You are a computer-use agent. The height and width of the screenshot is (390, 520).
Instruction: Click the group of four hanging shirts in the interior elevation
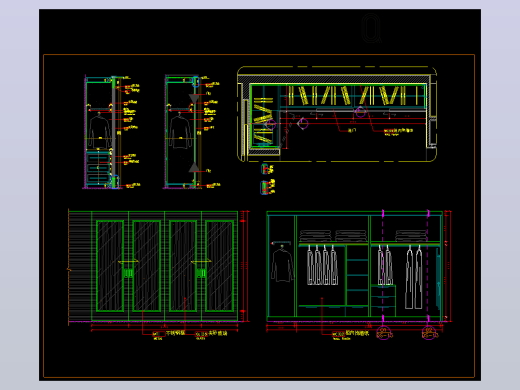pyautogui.click(x=322, y=265)
